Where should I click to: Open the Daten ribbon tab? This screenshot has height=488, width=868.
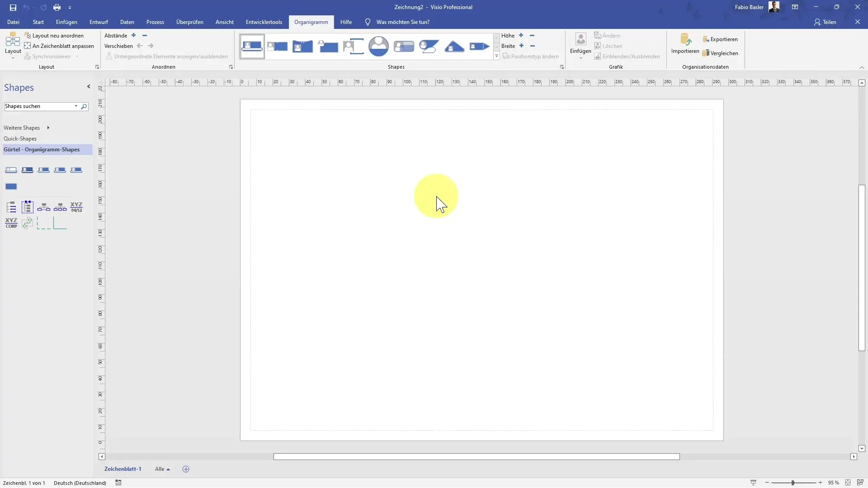[127, 22]
